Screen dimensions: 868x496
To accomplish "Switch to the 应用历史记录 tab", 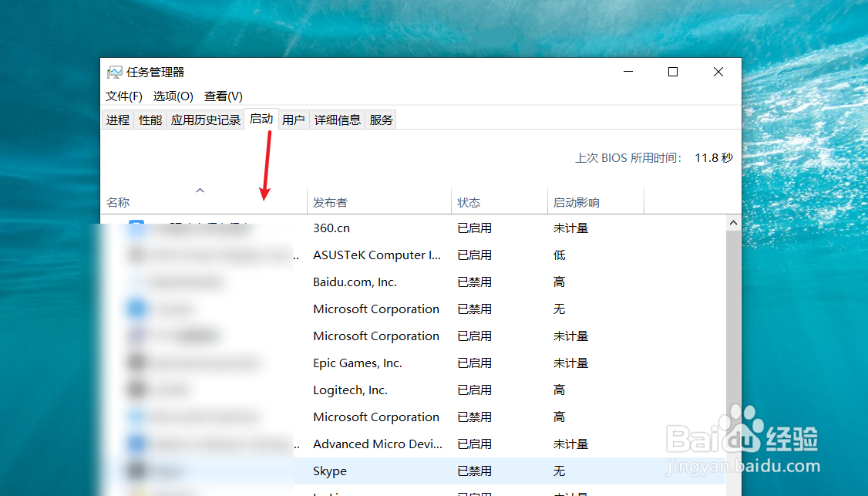I will pos(205,120).
